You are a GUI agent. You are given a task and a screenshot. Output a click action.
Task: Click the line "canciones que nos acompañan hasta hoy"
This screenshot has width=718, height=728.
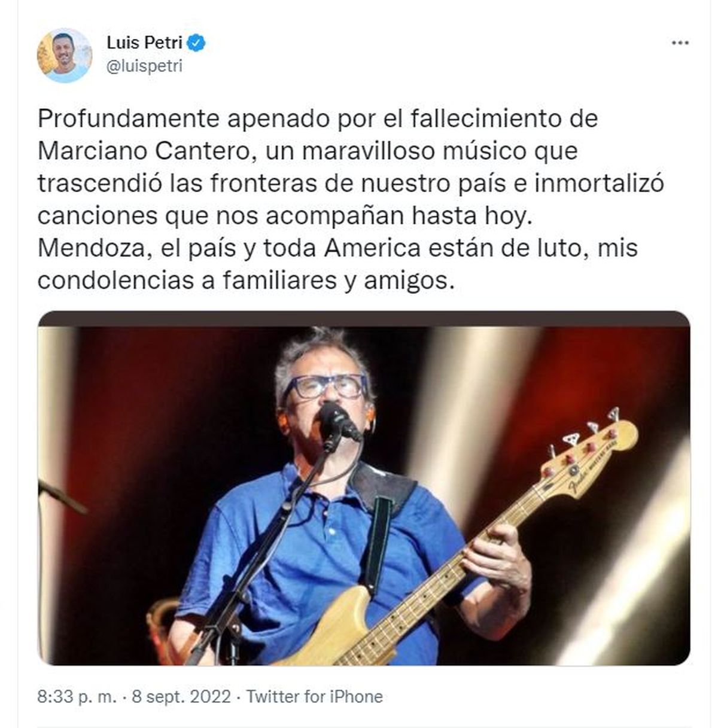[x=284, y=215]
